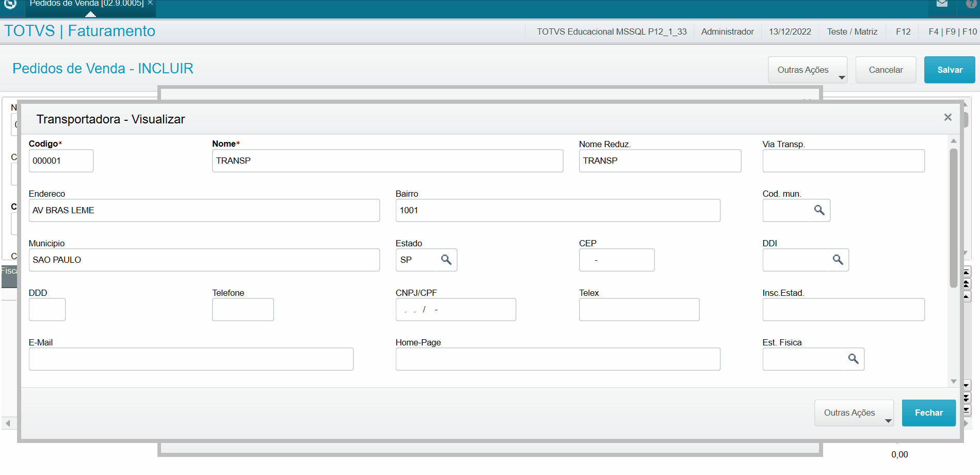Click the CEP field
This screenshot has width=980, height=475.
(617, 260)
